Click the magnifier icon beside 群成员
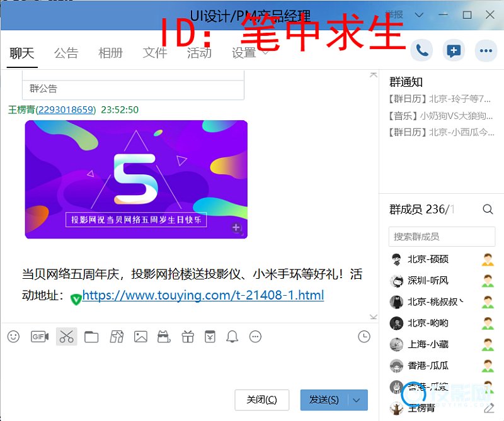The width and height of the screenshot is (504, 421). [488, 210]
